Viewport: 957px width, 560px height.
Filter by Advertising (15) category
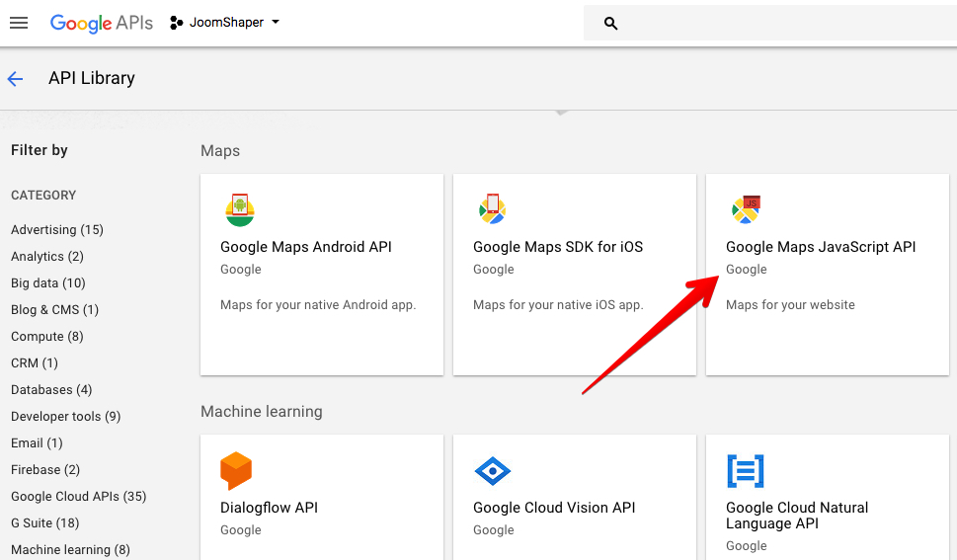click(57, 230)
